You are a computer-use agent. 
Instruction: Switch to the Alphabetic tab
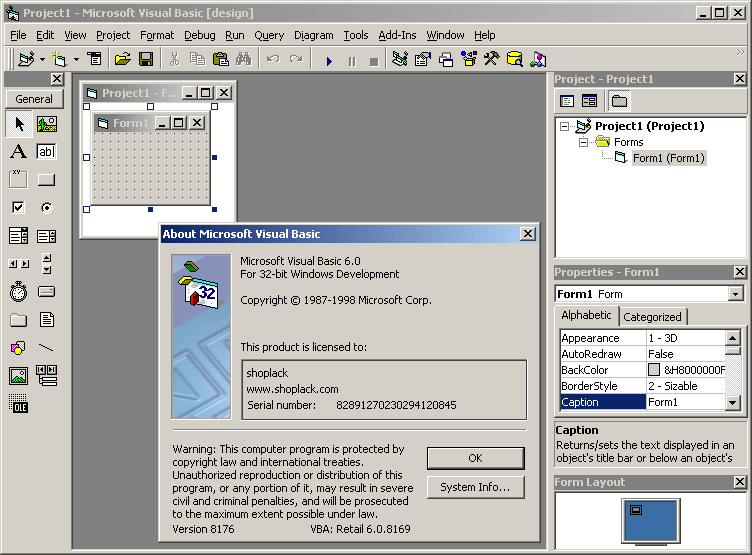click(x=586, y=315)
